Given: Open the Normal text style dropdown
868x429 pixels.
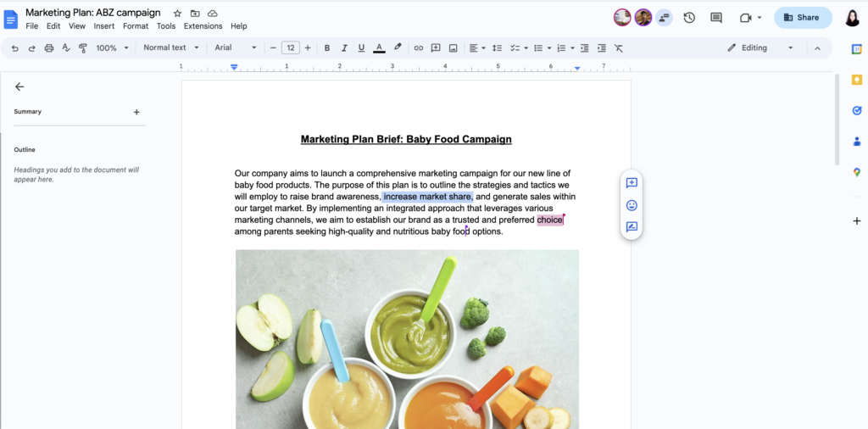Looking at the screenshot, I should [170, 47].
